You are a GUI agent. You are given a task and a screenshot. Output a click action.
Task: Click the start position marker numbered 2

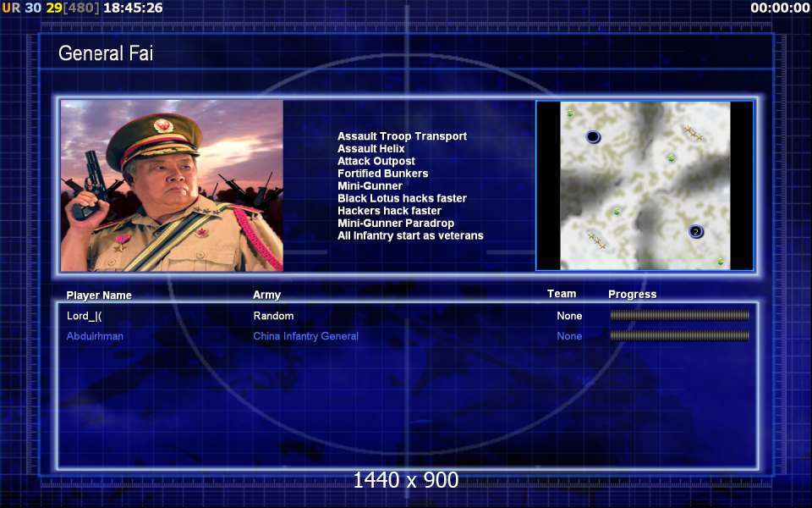pos(696,231)
